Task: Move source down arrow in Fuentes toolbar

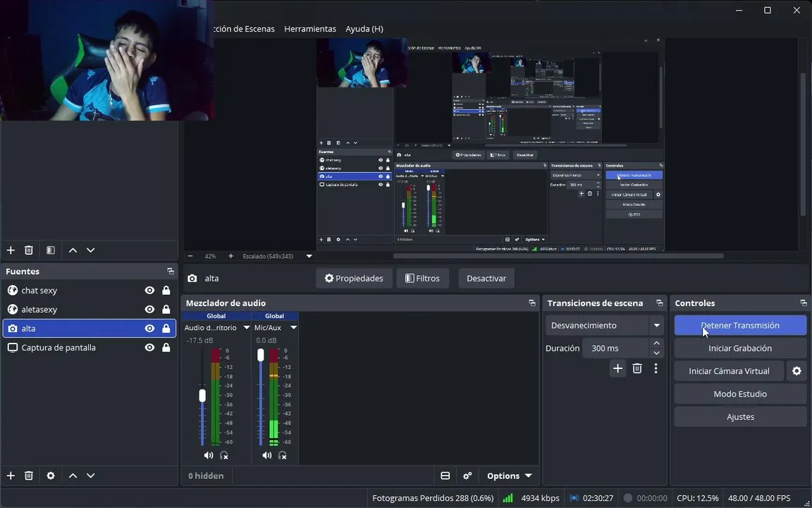Action: [91, 476]
